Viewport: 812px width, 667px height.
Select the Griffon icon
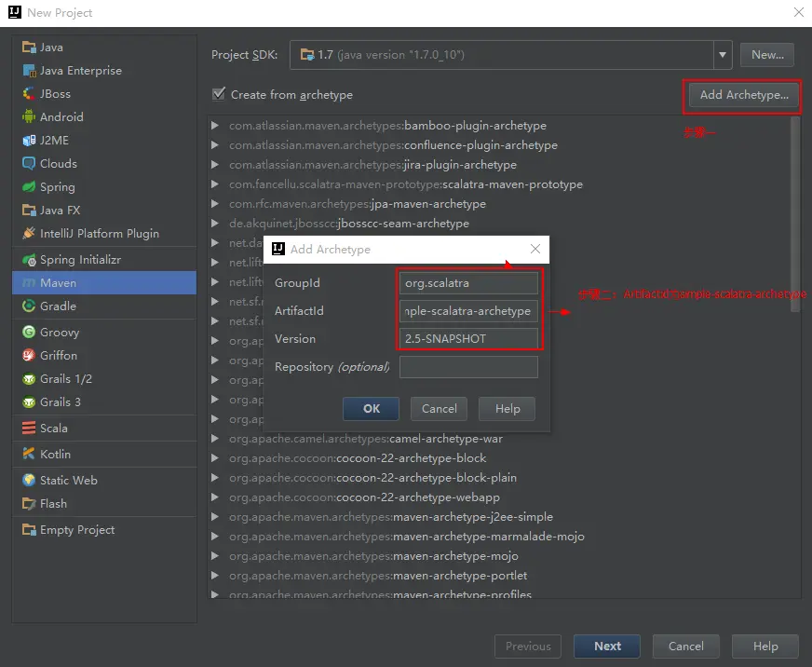[29, 356]
